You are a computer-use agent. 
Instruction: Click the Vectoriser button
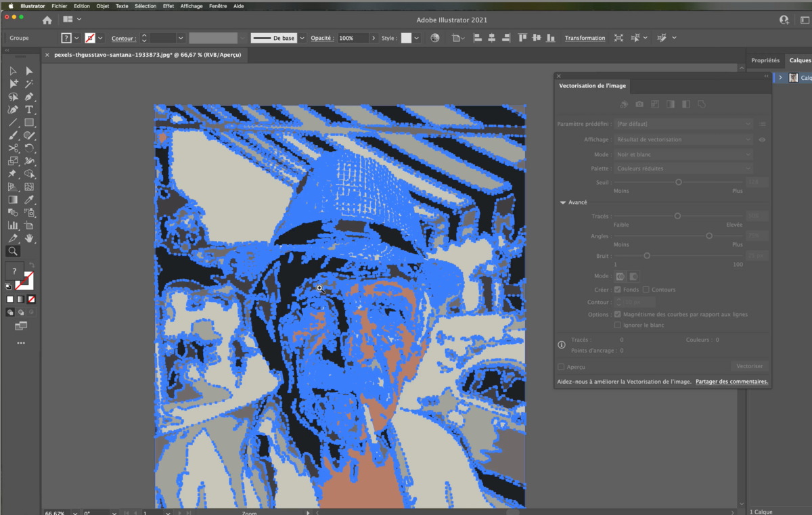click(750, 366)
